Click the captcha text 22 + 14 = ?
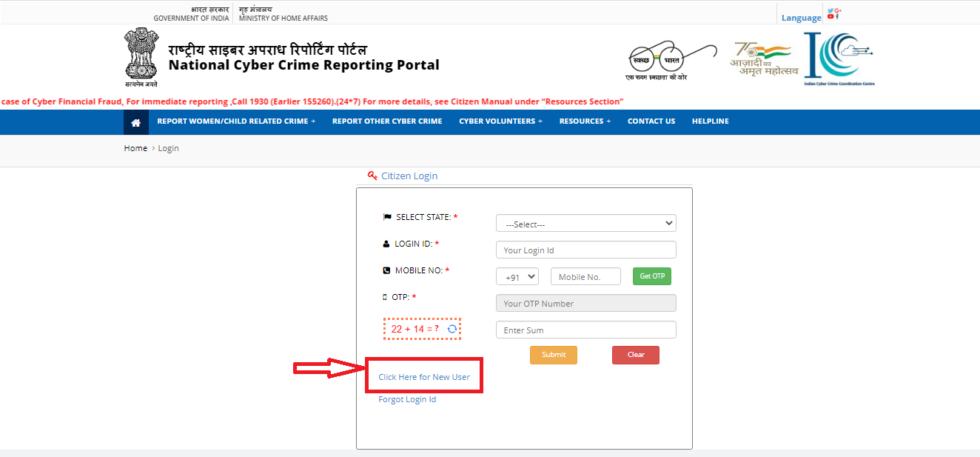 point(415,329)
